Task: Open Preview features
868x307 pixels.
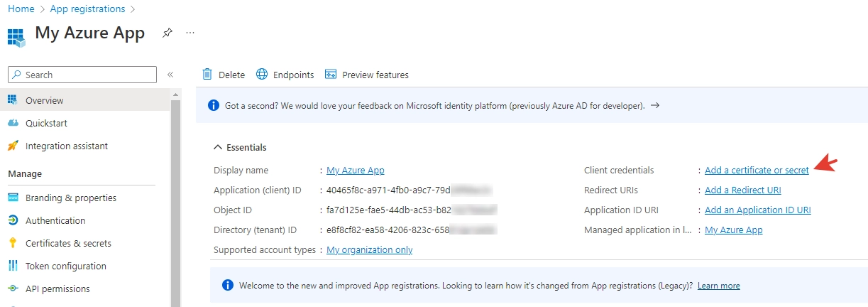Action: tap(367, 75)
